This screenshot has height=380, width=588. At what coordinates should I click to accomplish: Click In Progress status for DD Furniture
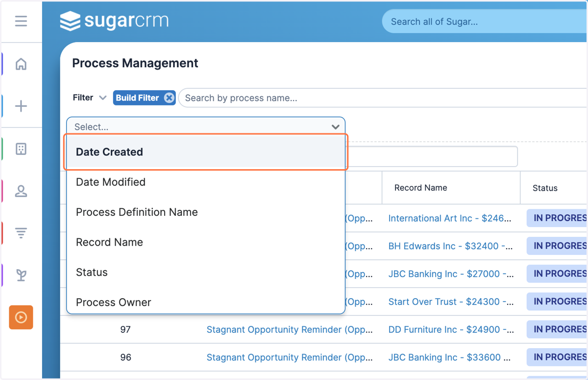pyautogui.click(x=557, y=329)
